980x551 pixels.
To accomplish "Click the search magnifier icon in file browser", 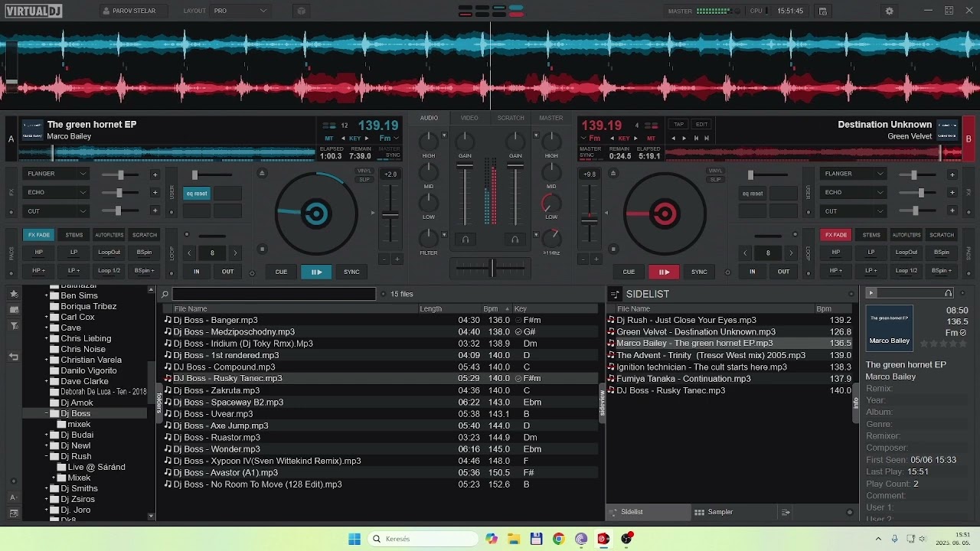I will 165,294.
